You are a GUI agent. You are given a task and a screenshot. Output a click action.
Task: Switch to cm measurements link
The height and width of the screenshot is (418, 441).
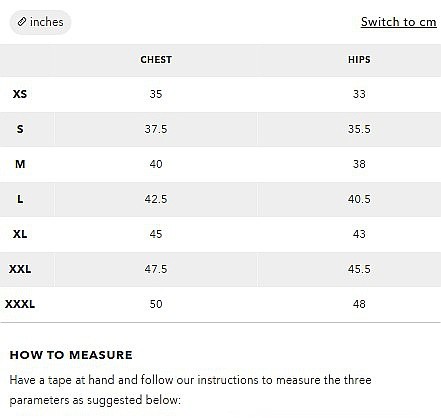(399, 22)
